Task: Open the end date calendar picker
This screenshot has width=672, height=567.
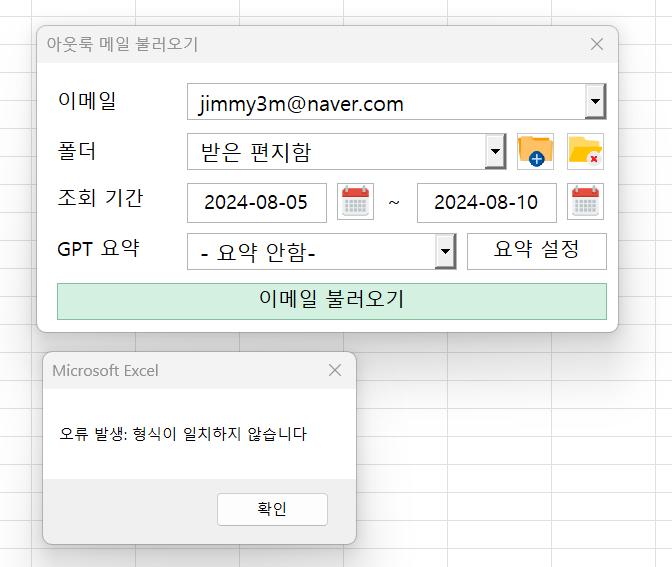Action: click(x=585, y=202)
